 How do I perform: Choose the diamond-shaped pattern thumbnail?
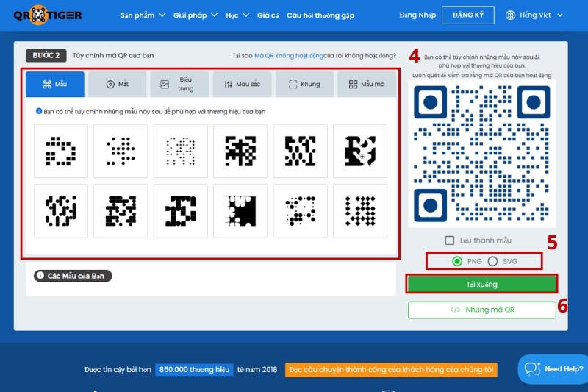360,211
